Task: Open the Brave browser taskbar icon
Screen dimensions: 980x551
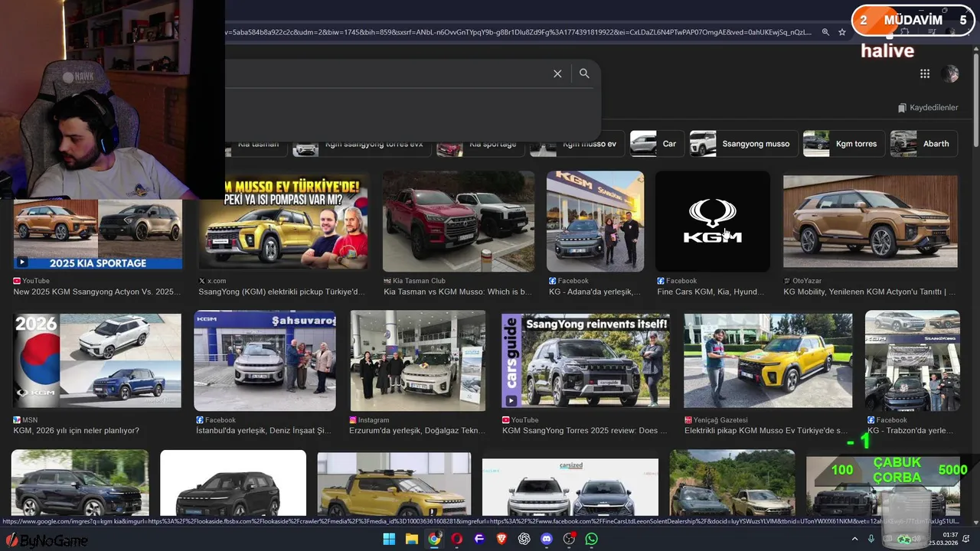Action: pos(501,539)
